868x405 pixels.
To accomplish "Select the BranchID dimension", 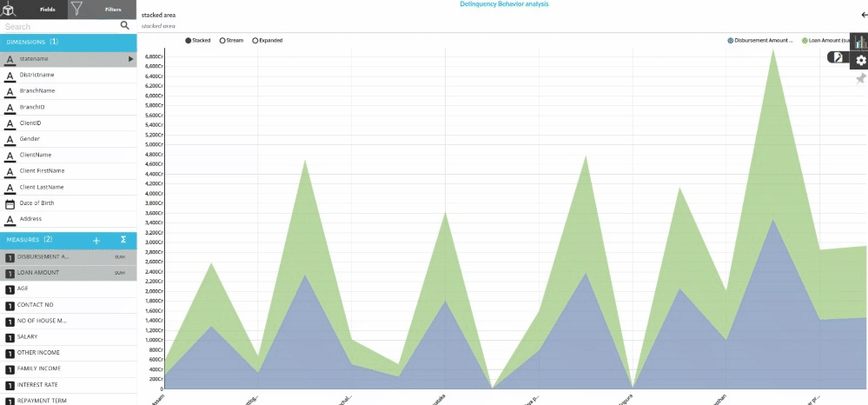I will (68, 107).
